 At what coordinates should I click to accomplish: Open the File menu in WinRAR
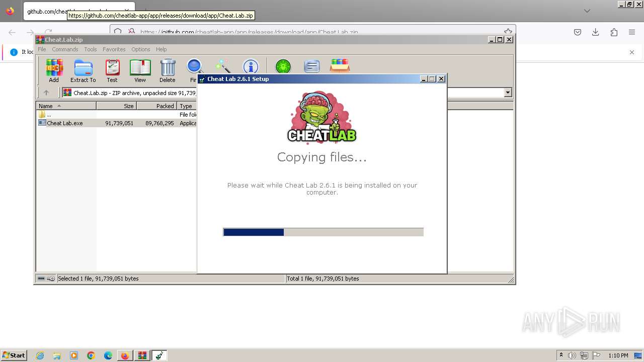click(42, 49)
